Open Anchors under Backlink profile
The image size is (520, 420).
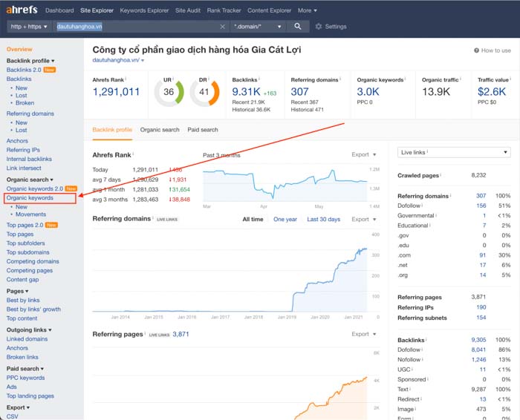pos(17,141)
